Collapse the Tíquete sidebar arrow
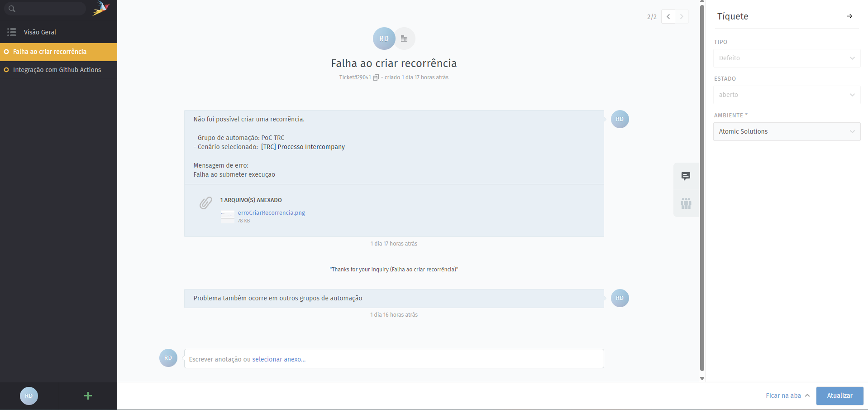The image size is (868, 410). coord(849,16)
